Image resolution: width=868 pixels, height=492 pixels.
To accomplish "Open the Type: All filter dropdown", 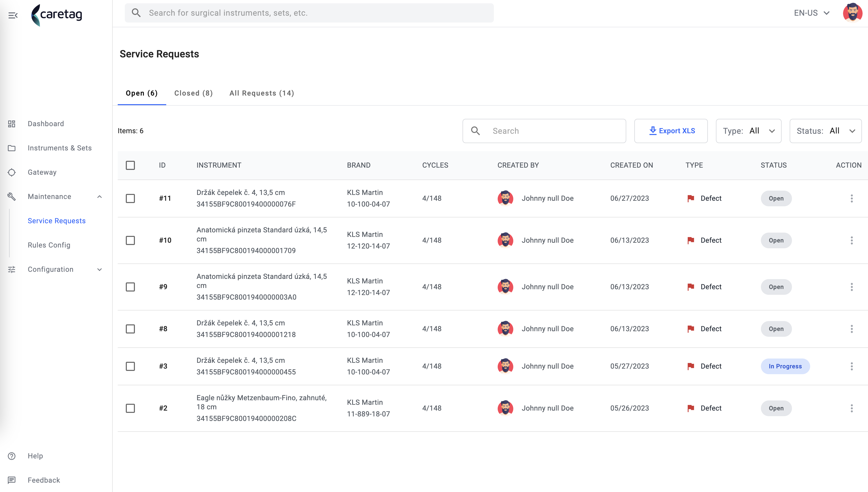I will [x=749, y=131].
